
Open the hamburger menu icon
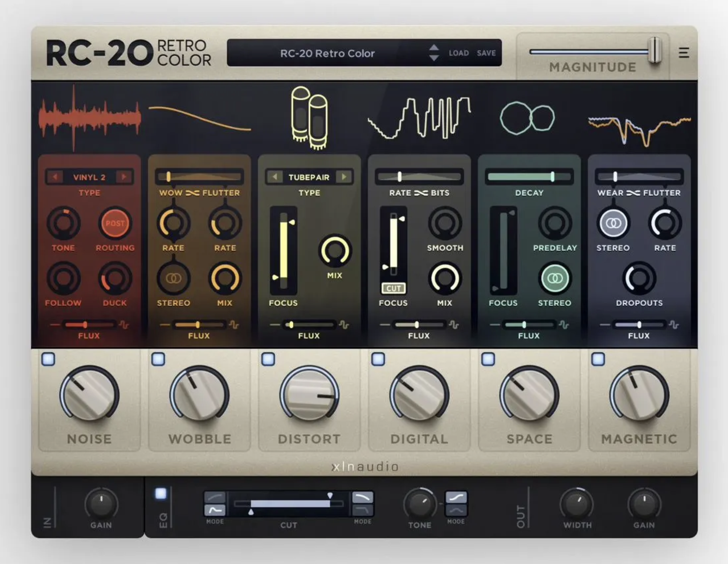point(684,53)
